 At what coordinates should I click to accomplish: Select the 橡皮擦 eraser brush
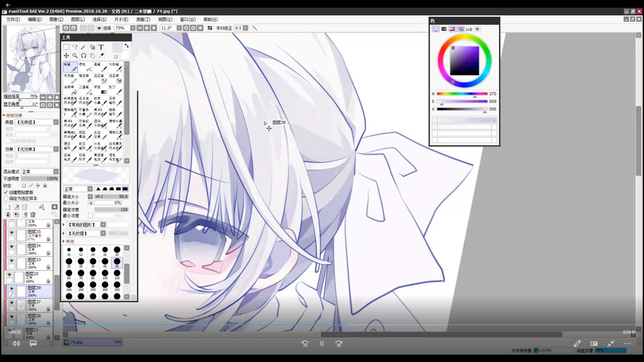coord(85,78)
